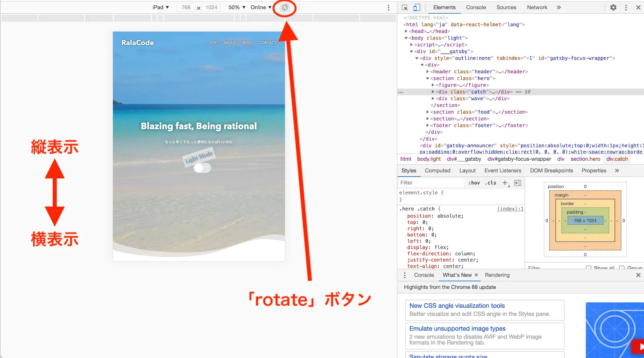Screen dimensions: 644x358
Task: Toggle the .cls class editor button
Action: (x=491, y=183)
